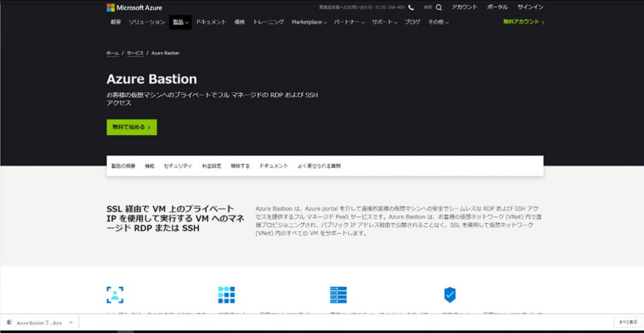The height and width of the screenshot is (333, 644).
Task: Expand the 製品 dropdown menu
Action: (x=180, y=22)
